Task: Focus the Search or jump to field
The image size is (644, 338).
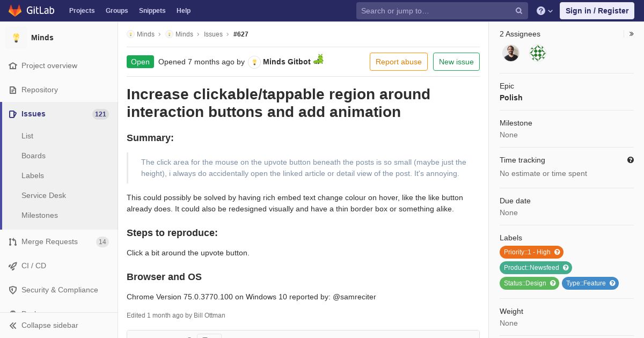Action: pos(442,11)
